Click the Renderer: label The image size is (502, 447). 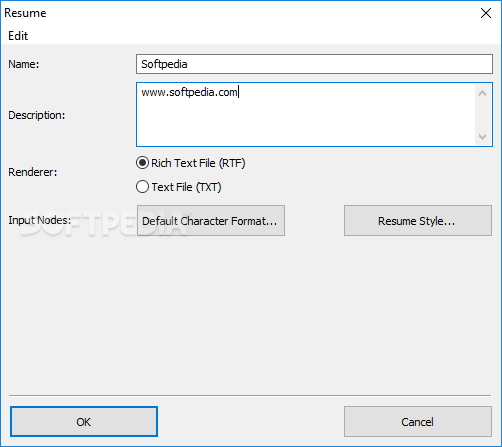pyautogui.click(x=33, y=172)
